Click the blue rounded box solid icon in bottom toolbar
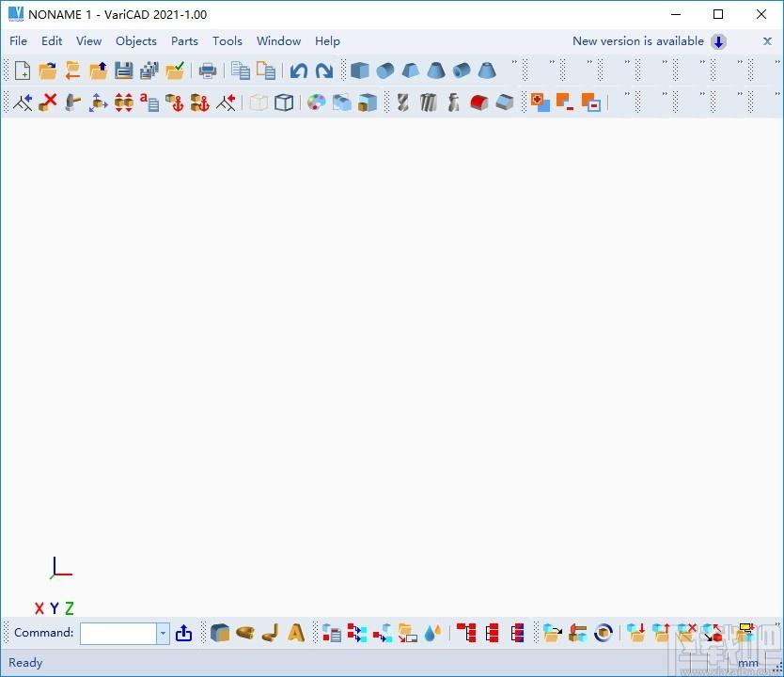The height and width of the screenshot is (677, 784). point(220,633)
